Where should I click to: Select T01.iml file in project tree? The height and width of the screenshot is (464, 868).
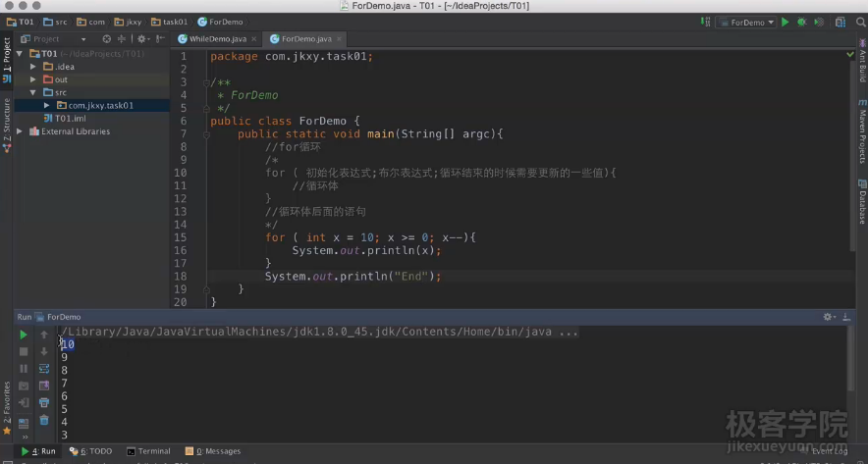pyautogui.click(x=70, y=118)
